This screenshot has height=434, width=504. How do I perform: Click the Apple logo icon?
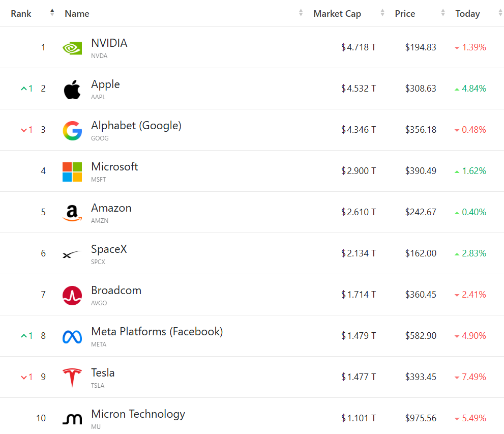click(x=72, y=90)
